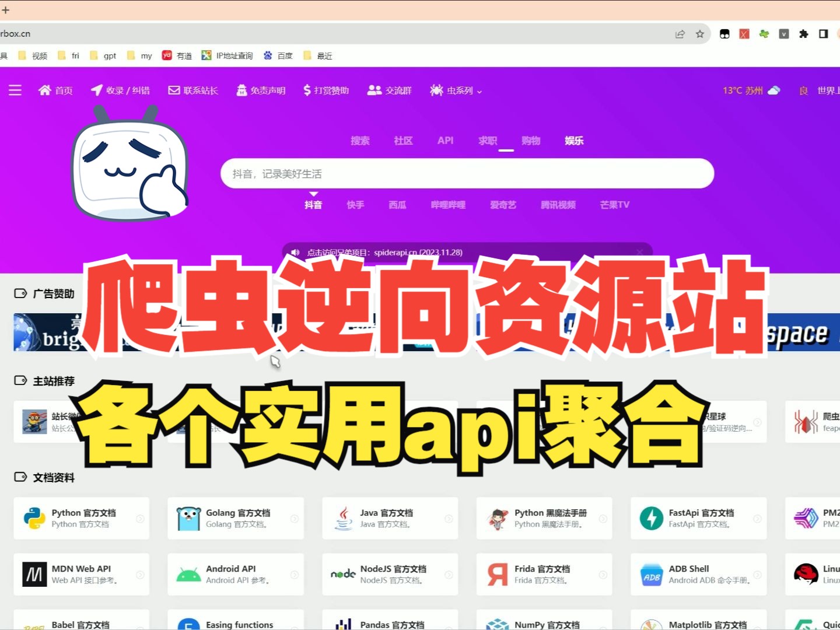Open the IP地址查询 bookmark
Image resolution: width=840 pixels, height=630 pixels.
click(227, 55)
